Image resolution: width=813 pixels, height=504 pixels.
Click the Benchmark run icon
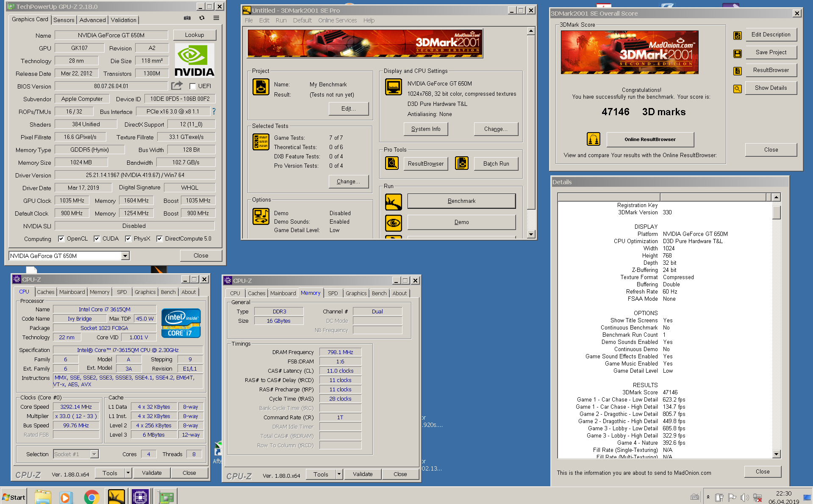click(394, 202)
